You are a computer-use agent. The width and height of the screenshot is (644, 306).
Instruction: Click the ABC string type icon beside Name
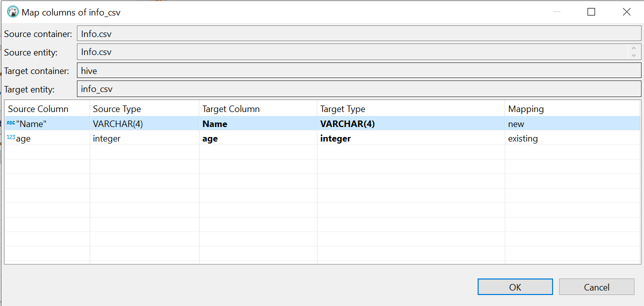(11, 123)
